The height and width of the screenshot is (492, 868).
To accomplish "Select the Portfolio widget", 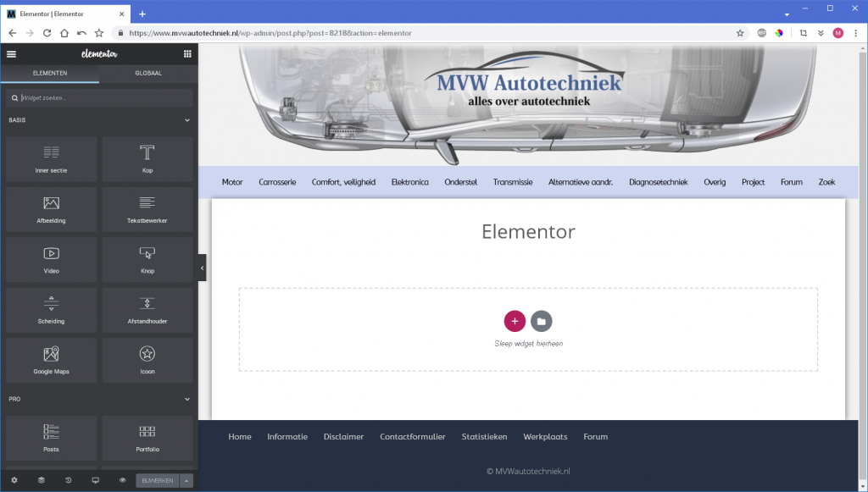I will (x=147, y=439).
